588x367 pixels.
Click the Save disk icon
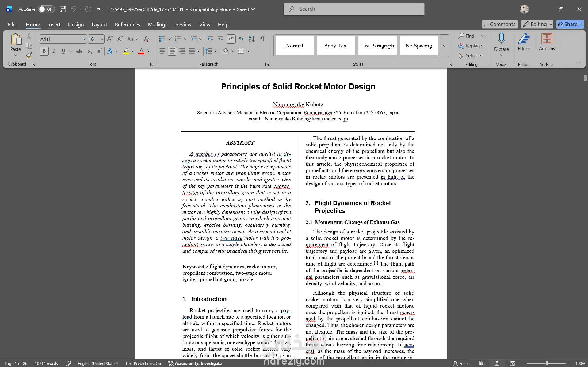pyautogui.click(x=63, y=9)
